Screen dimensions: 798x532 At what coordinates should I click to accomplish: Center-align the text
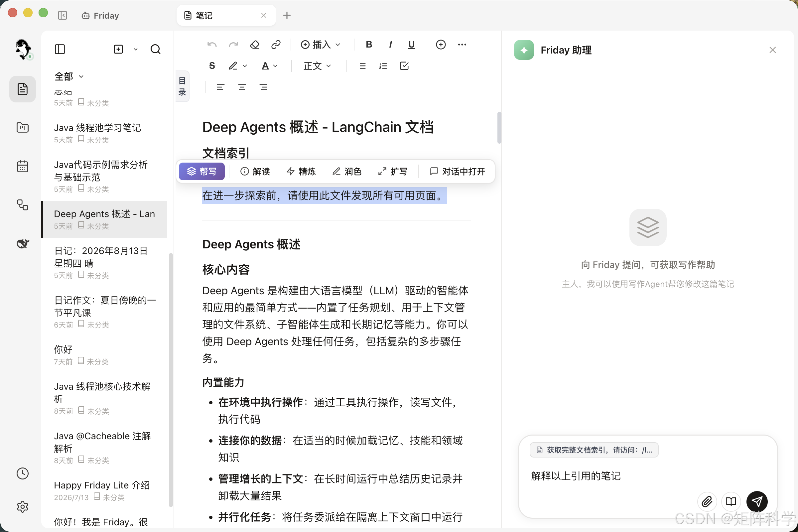pyautogui.click(x=242, y=87)
